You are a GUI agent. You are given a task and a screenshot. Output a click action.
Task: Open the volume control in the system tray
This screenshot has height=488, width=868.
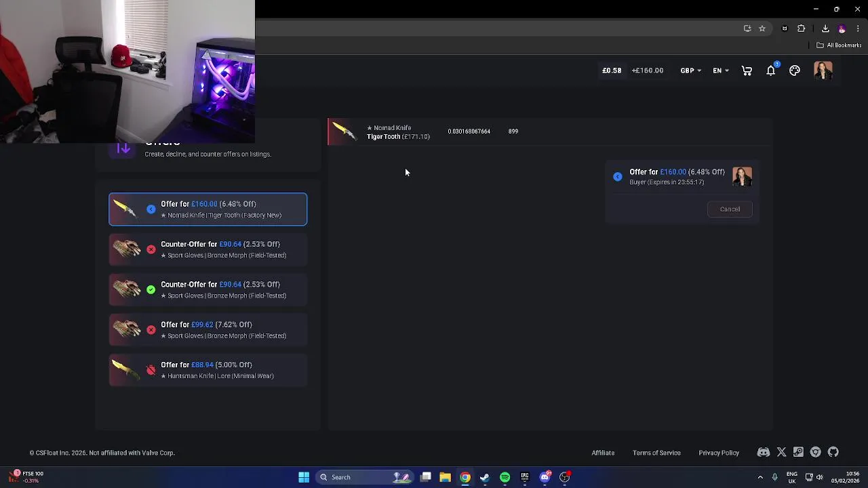[819, 477]
